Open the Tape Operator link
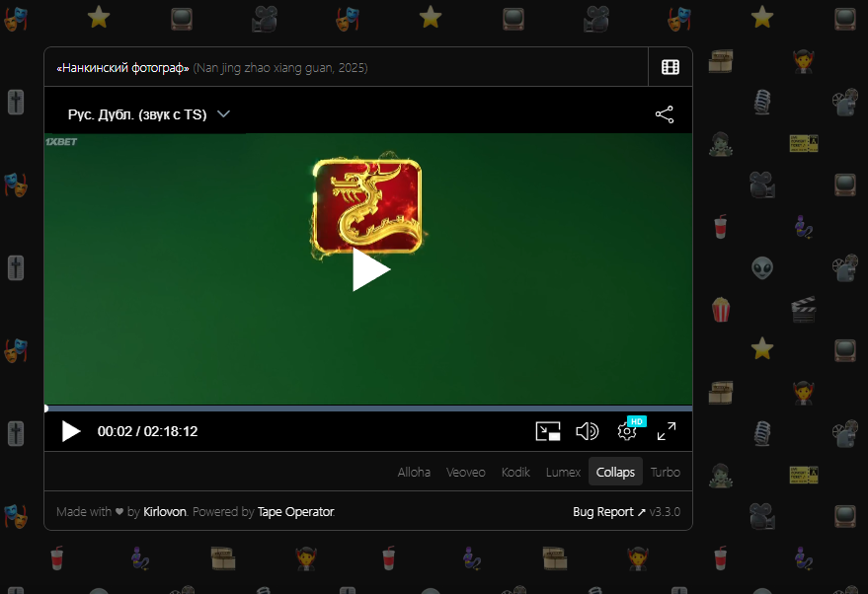868x594 pixels. (x=295, y=511)
